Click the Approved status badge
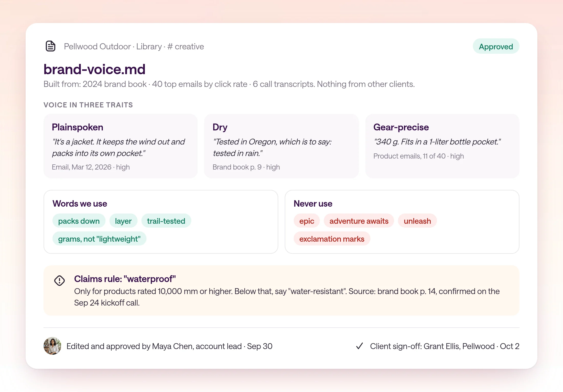 point(496,46)
